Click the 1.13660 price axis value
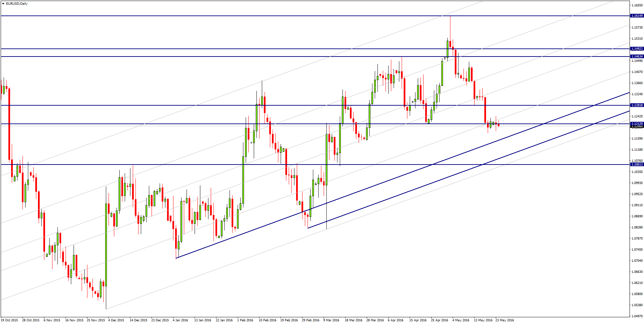This screenshot has width=644, height=324. (x=637, y=83)
